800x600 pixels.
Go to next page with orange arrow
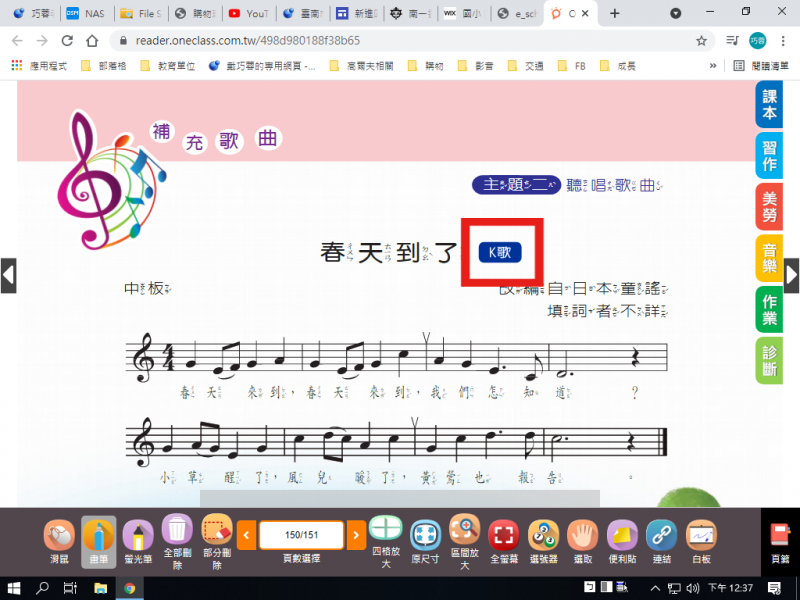click(x=356, y=535)
